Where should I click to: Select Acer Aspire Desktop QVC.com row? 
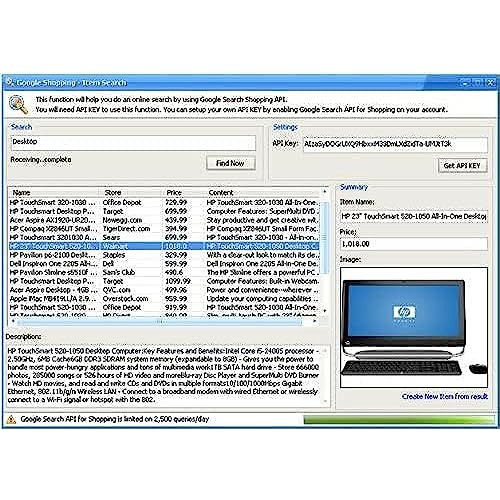[x=164, y=290]
